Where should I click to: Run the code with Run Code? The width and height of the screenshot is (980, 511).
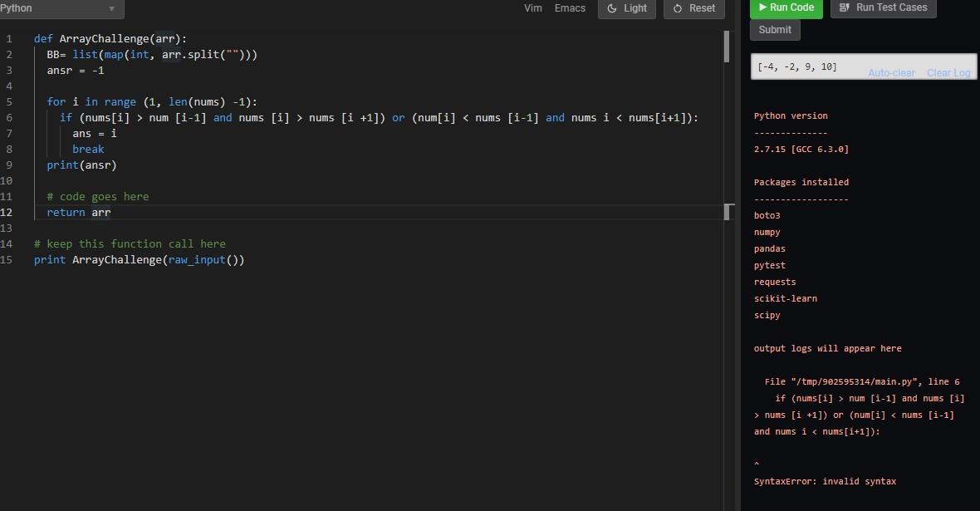click(x=786, y=7)
